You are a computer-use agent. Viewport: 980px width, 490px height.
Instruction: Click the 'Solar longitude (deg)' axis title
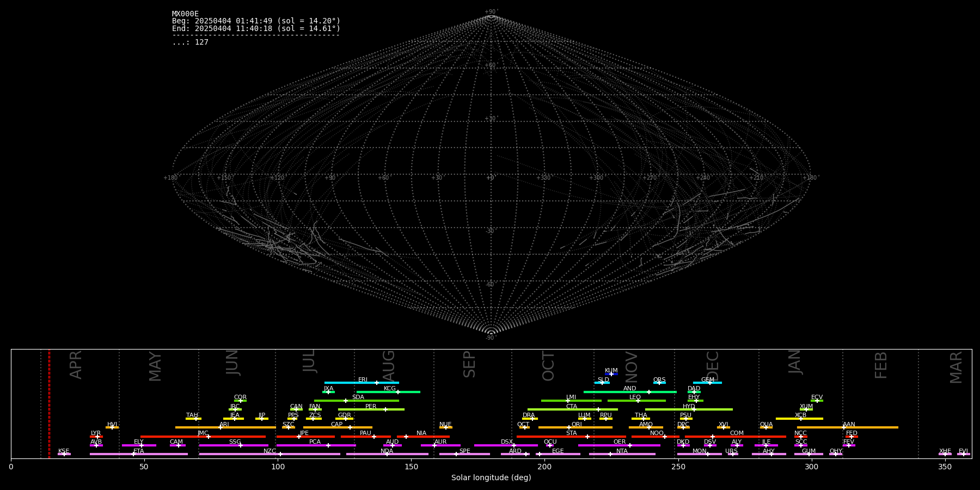coord(491,477)
